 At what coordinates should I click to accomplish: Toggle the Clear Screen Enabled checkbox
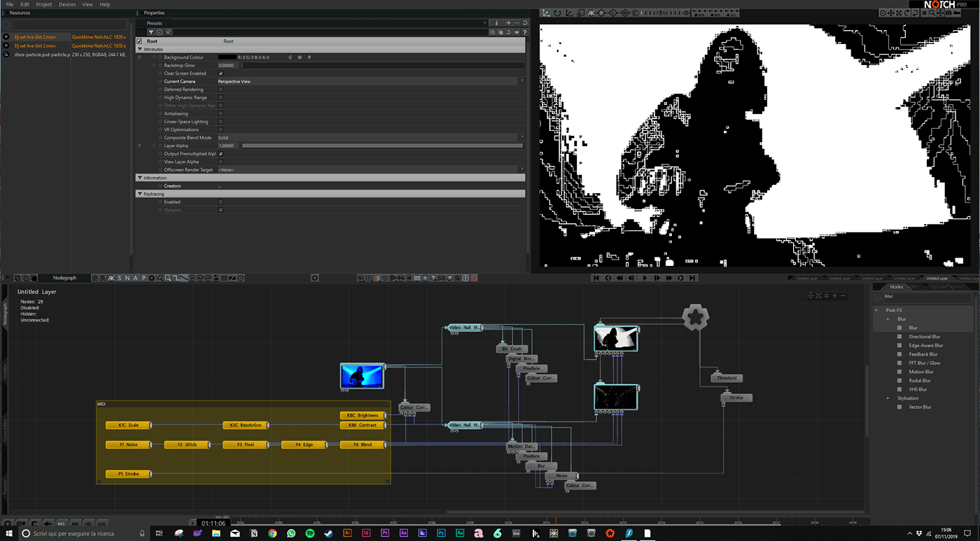(220, 73)
